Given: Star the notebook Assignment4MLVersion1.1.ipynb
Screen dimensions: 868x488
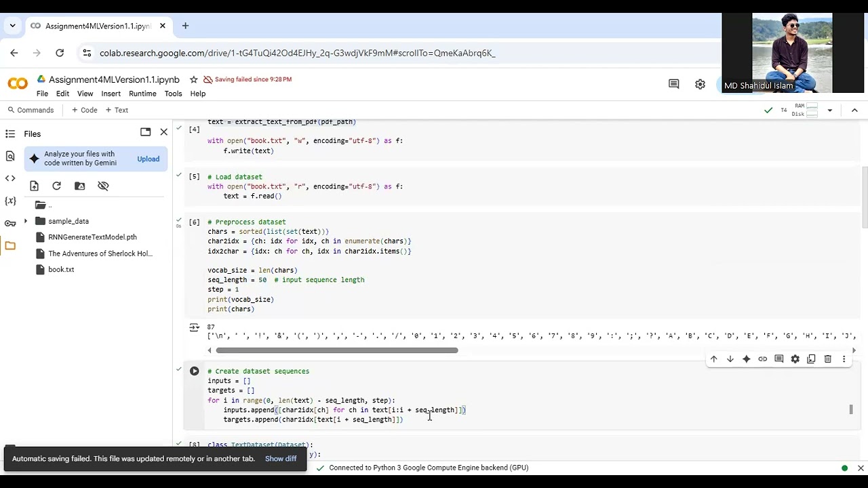Looking at the screenshot, I should coord(193,79).
